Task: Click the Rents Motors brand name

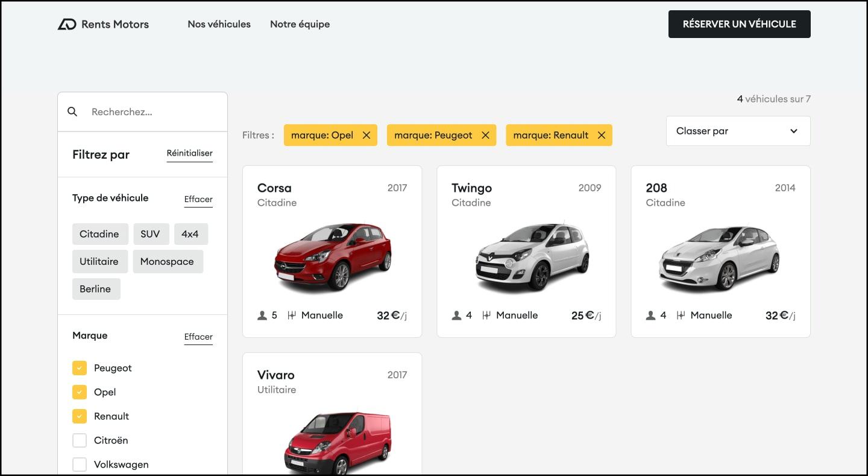Action: point(115,24)
